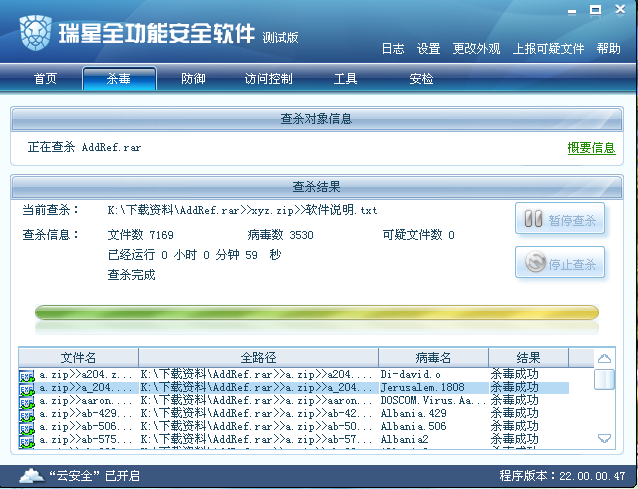The width and height of the screenshot is (638, 489).
Task: Click file icon of a.zip>>aaron row
Action: tap(26, 401)
